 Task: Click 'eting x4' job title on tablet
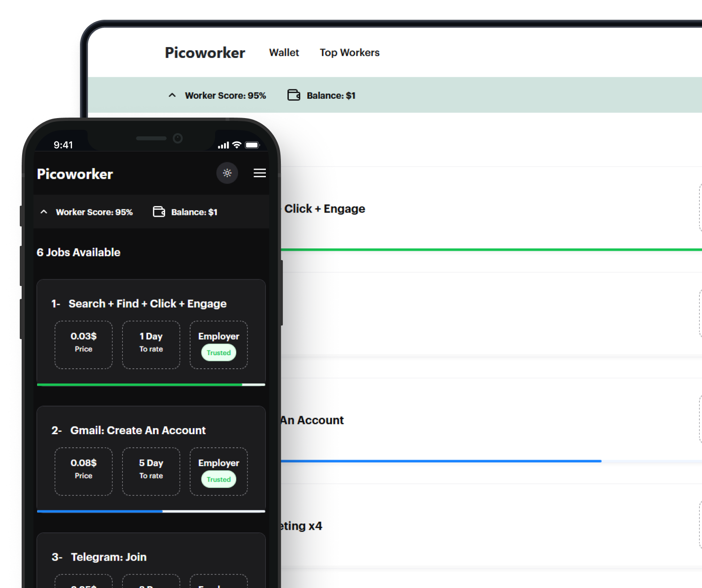point(302,526)
